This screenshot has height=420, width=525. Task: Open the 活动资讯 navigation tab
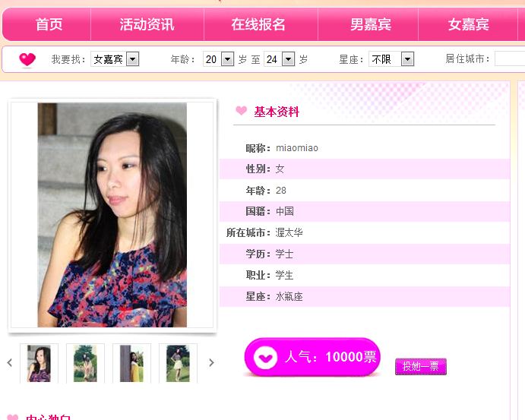147,25
